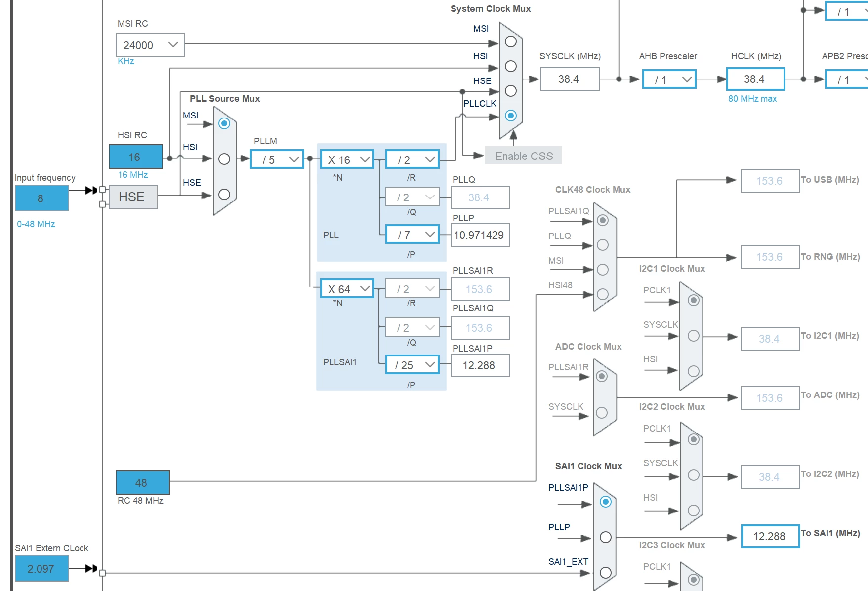Select HSE in PLL Source Mux
Screen dimensions: 868x591
[x=224, y=195]
